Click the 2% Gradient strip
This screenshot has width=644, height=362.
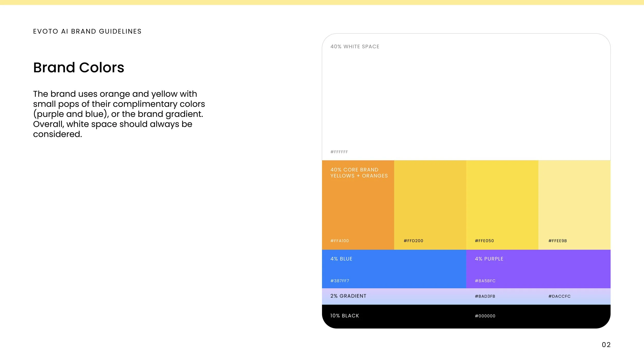tap(412, 296)
